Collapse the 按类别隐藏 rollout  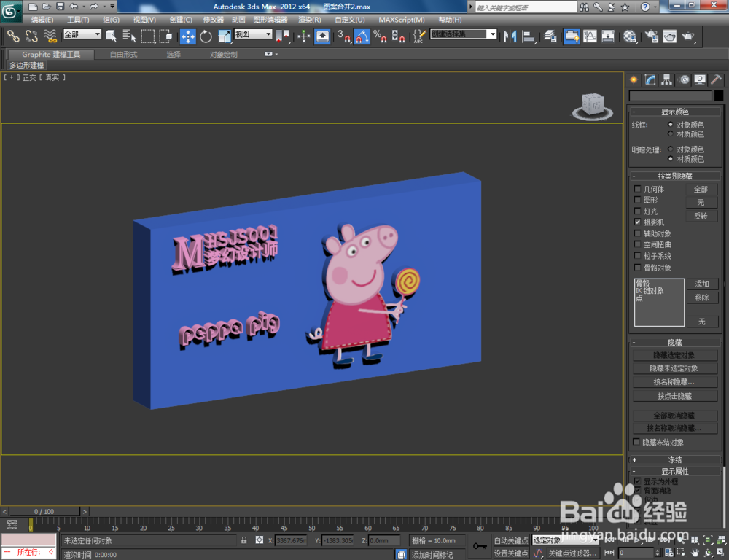(674, 176)
